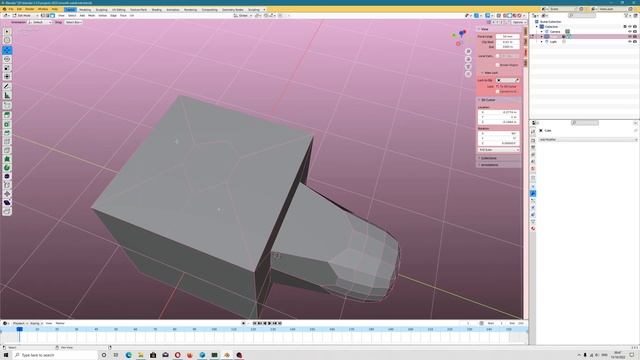
Task: Select the Bevel tool
Action: pos(7,133)
